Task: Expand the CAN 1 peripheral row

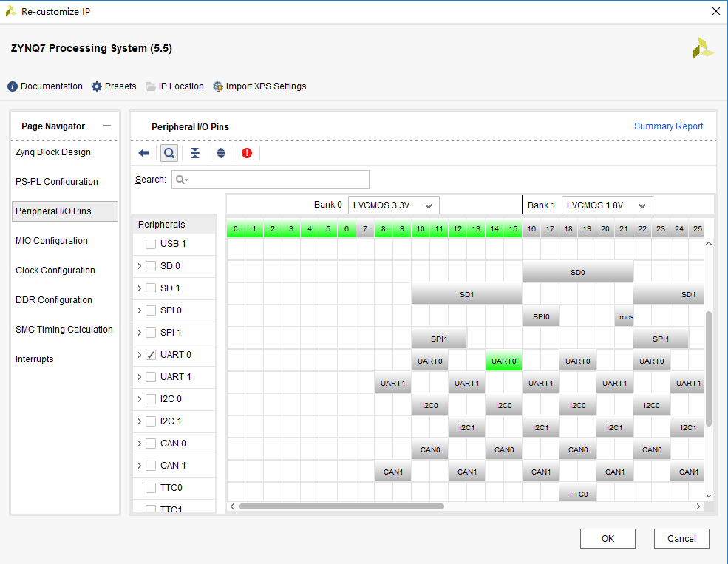Action: (139, 466)
